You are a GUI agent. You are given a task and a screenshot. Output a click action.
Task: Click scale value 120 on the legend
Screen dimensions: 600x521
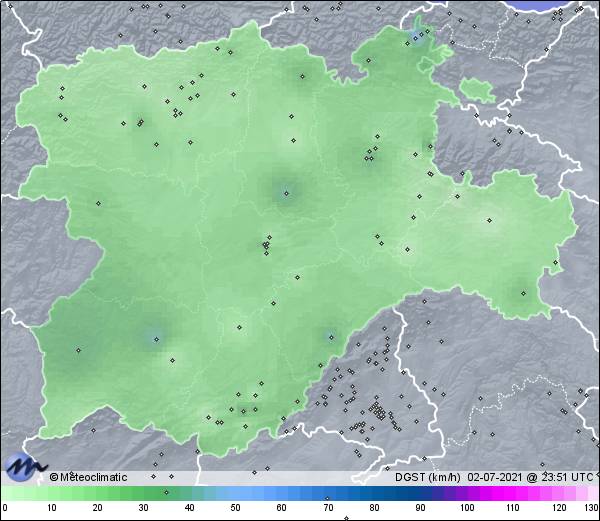[x=559, y=508]
